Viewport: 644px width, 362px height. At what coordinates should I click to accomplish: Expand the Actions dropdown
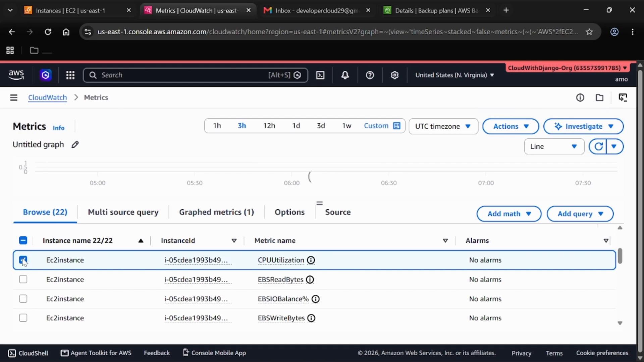pyautogui.click(x=511, y=126)
